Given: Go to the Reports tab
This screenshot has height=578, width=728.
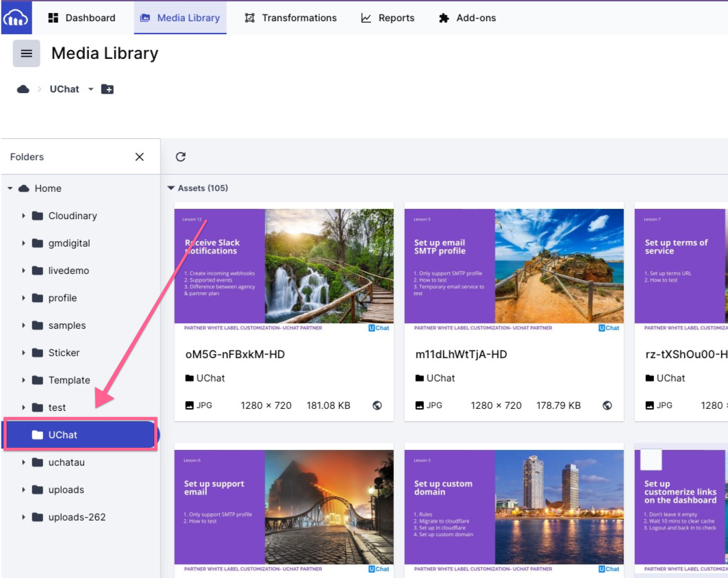Looking at the screenshot, I should (x=388, y=18).
